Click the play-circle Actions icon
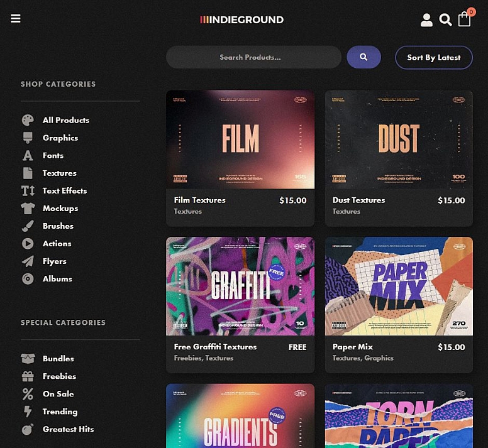 point(28,243)
